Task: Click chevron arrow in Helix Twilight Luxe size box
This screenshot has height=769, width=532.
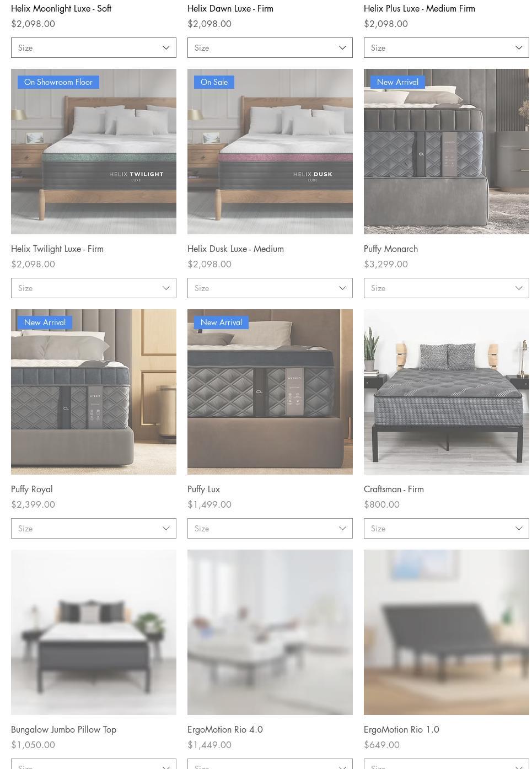Action: point(166,288)
